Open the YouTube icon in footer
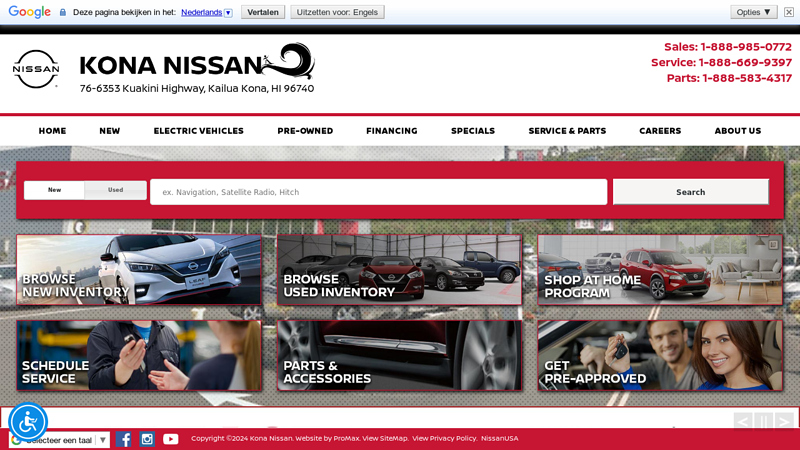Image resolution: width=800 pixels, height=450 pixels. tap(170, 439)
